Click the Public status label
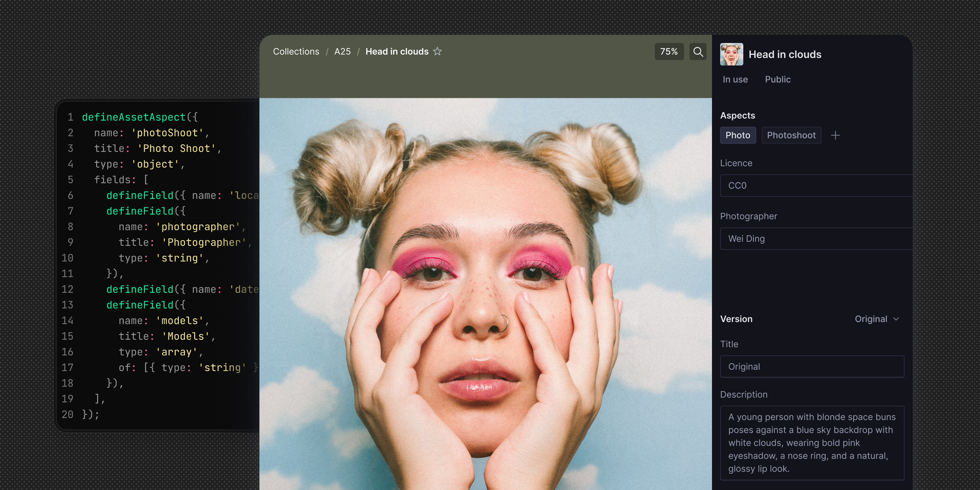This screenshot has width=980, height=490. 778,80
